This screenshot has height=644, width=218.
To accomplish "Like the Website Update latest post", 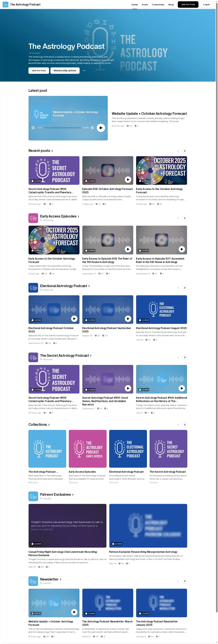I will 128,126.
